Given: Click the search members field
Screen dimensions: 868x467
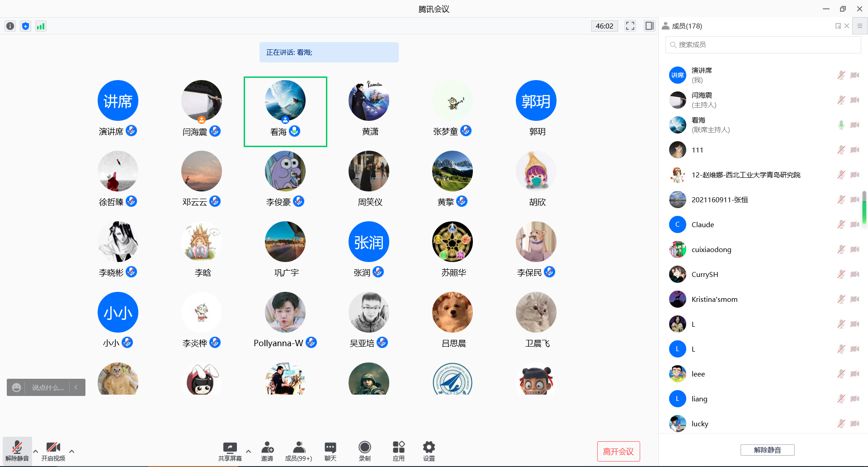Looking at the screenshot, I should [x=763, y=45].
